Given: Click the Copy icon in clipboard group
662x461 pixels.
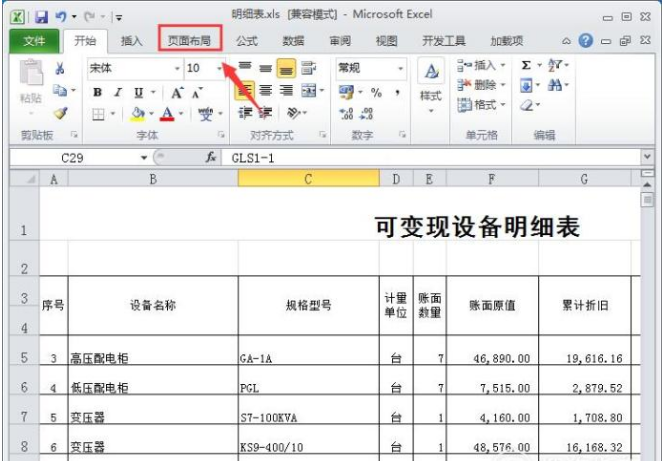Looking at the screenshot, I should point(60,90).
